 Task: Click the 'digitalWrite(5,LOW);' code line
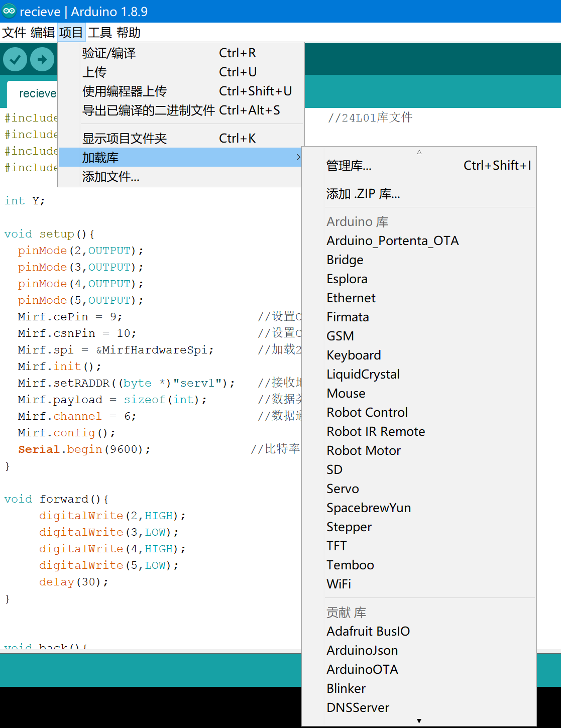coord(108,565)
